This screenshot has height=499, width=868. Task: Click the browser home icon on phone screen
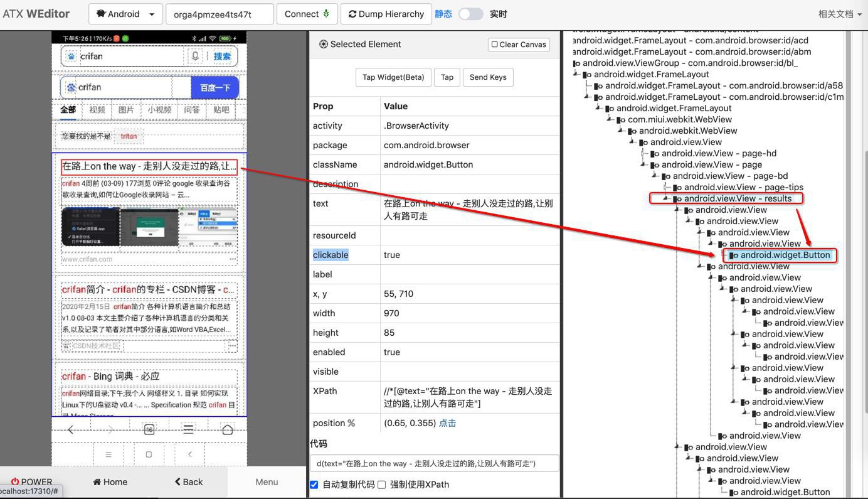[x=227, y=429]
